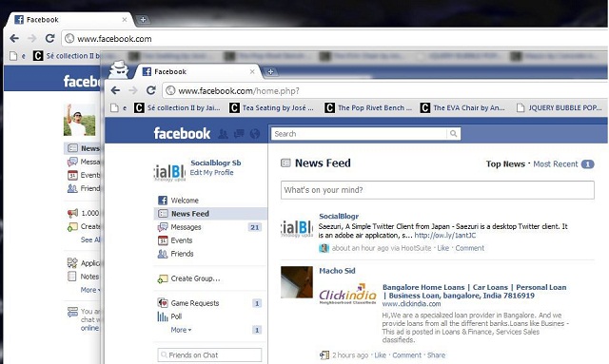Click the search magnifier button
The width and height of the screenshot is (609, 364).
[453, 133]
